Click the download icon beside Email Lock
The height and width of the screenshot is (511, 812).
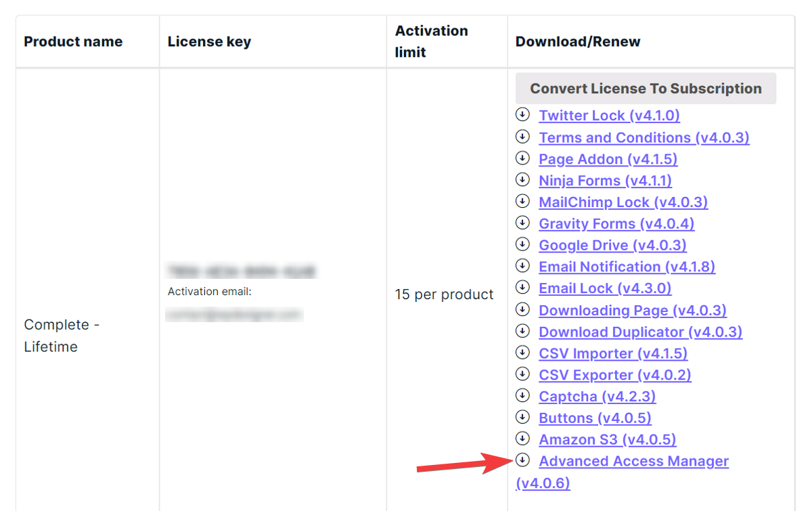click(x=522, y=288)
